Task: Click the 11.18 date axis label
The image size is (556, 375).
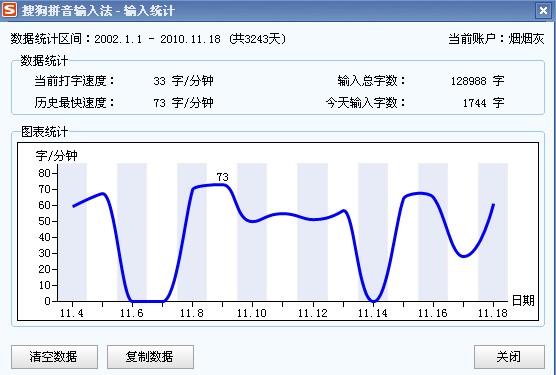Action: 493,313
